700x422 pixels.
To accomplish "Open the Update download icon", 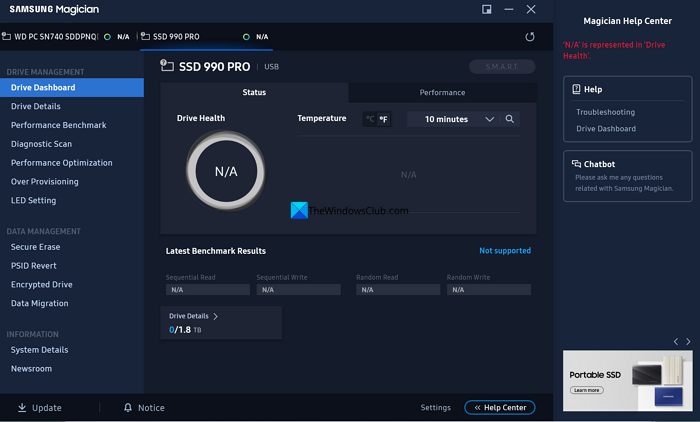I will [x=22, y=407].
